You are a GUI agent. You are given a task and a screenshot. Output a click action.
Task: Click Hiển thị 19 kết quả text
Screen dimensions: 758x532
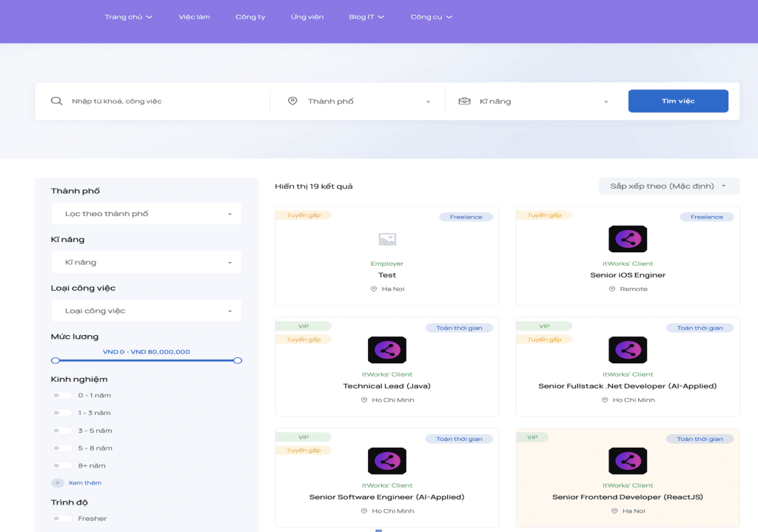314,186
